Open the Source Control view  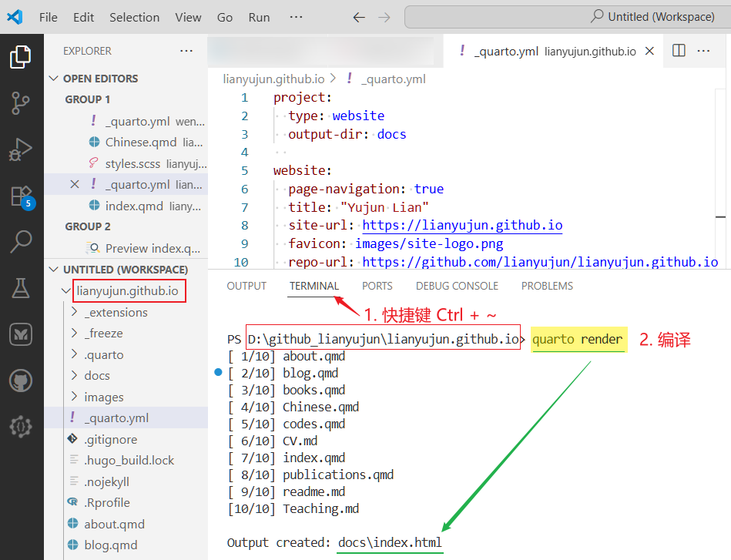coord(21,103)
